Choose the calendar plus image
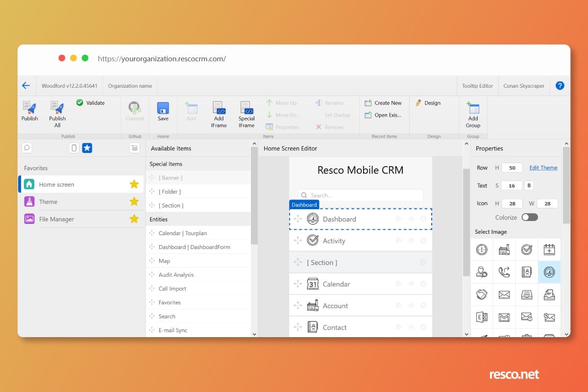The image size is (588, 392). pyautogui.click(x=549, y=250)
